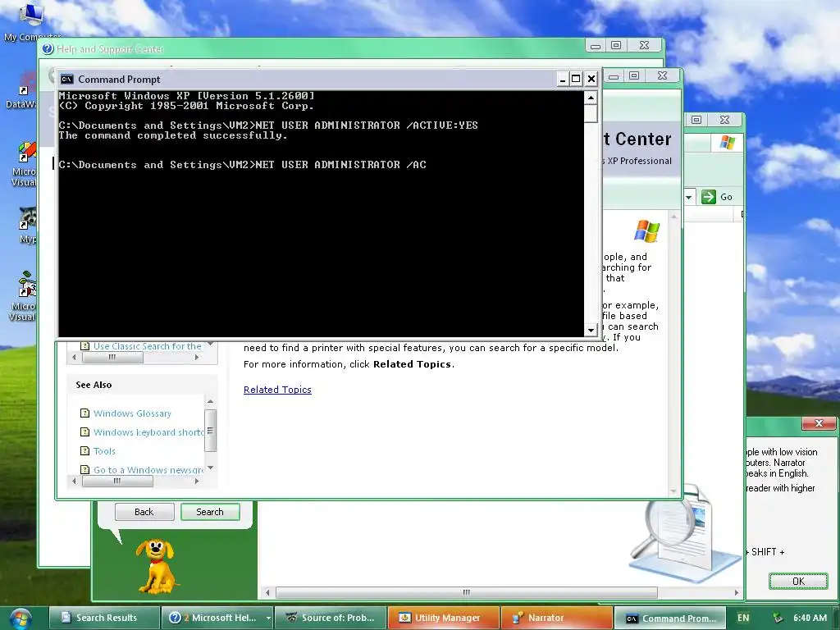Click the Windows flag logo in help window

(x=646, y=231)
